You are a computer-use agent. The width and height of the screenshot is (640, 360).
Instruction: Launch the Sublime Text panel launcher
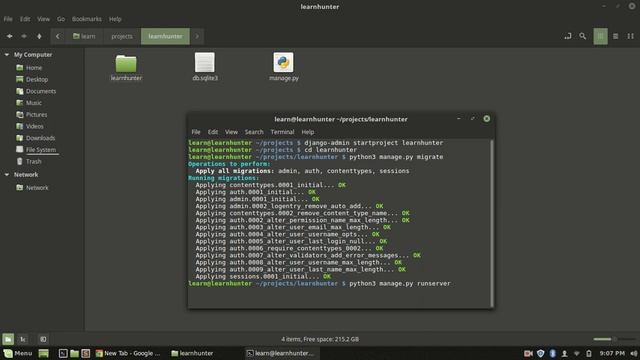click(86, 353)
